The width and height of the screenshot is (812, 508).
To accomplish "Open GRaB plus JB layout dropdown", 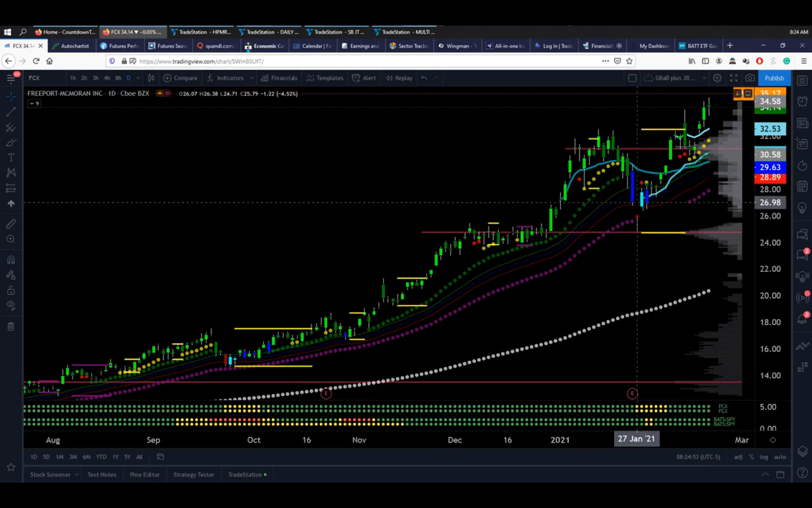I will pyautogui.click(x=675, y=78).
